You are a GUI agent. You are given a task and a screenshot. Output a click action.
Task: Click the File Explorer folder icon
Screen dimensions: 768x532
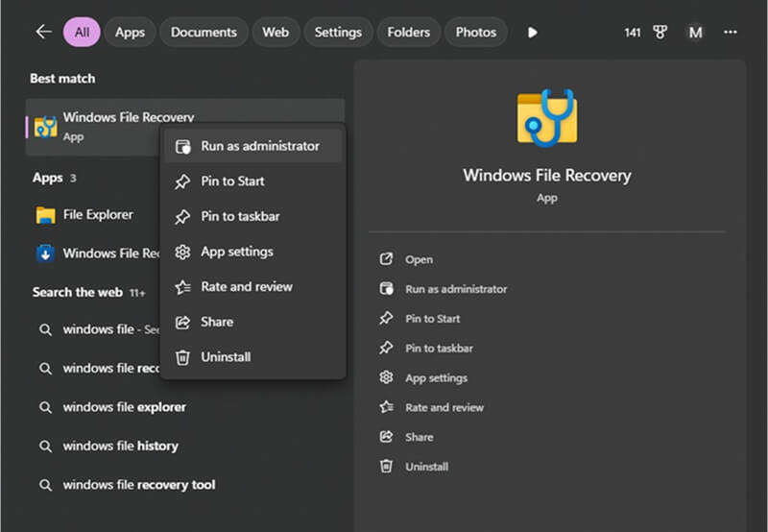(x=45, y=214)
